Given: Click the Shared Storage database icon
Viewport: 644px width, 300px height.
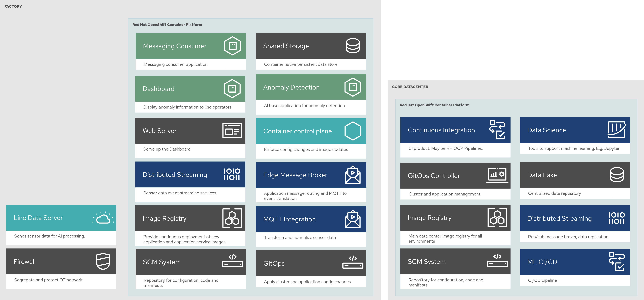Looking at the screenshot, I should [353, 46].
